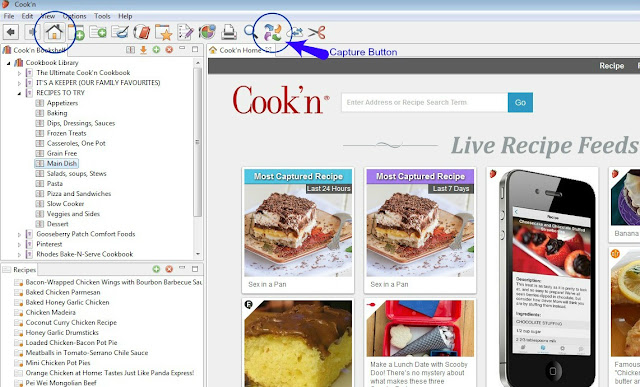
Task: Sync to cloud icon in toolbar
Action: tap(295, 32)
